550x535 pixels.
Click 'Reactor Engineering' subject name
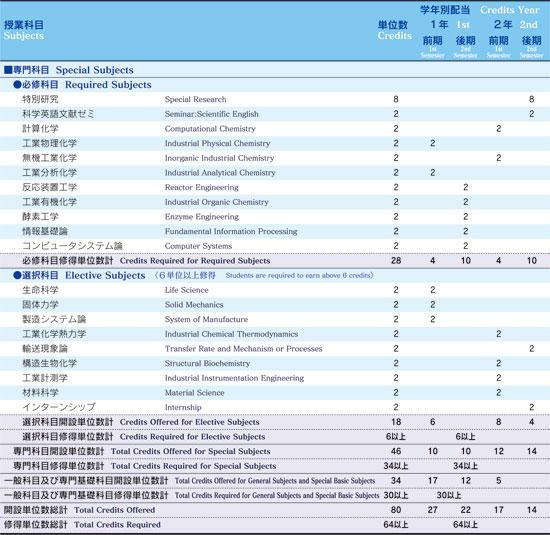click(202, 187)
